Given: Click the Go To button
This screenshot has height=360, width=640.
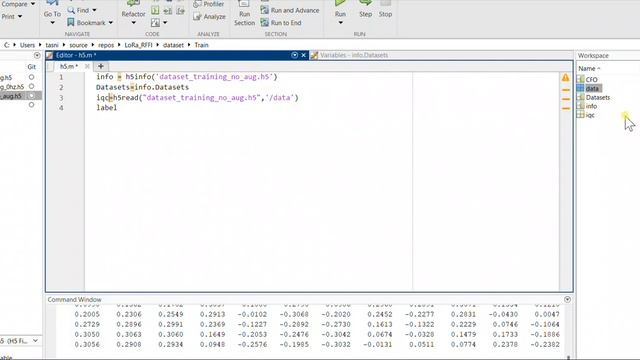Looking at the screenshot, I should pyautogui.click(x=52, y=13).
